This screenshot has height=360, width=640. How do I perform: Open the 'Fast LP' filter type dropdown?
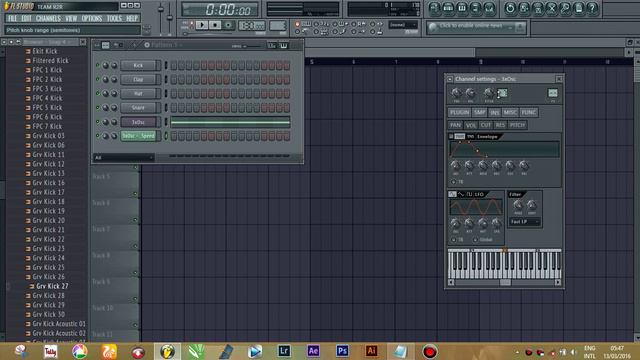click(524, 222)
